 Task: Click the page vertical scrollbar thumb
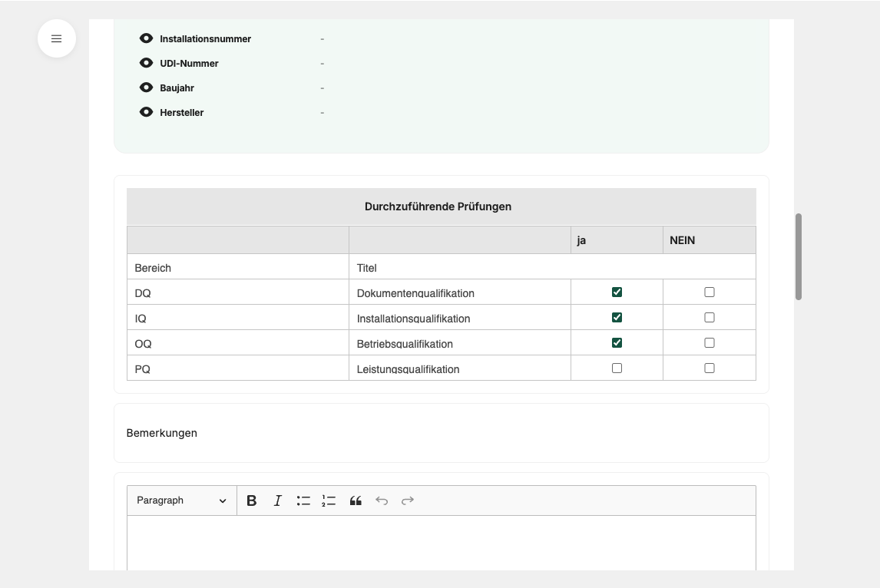coord(798,256)
